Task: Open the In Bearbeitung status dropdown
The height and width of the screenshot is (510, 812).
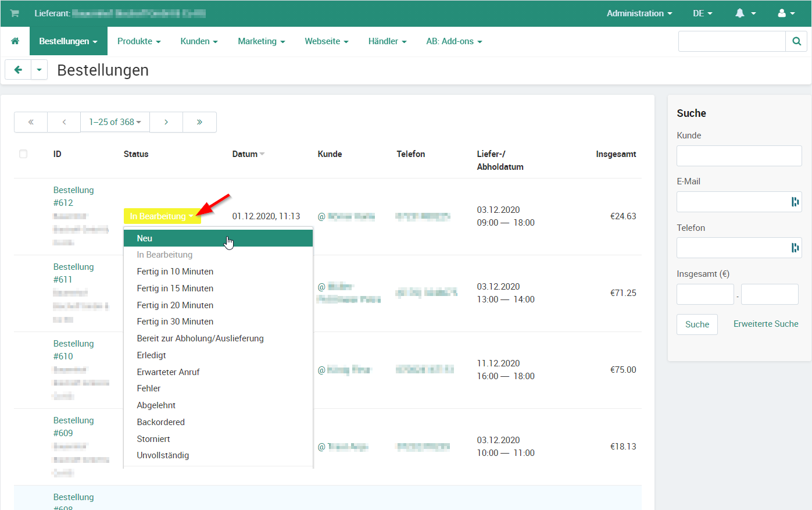Action: (162, 216)
